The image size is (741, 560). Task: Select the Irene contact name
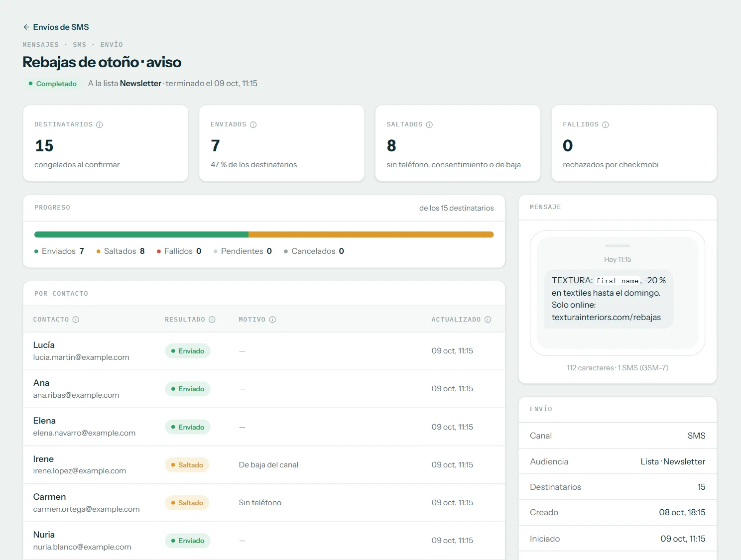[x=43, y=459]
